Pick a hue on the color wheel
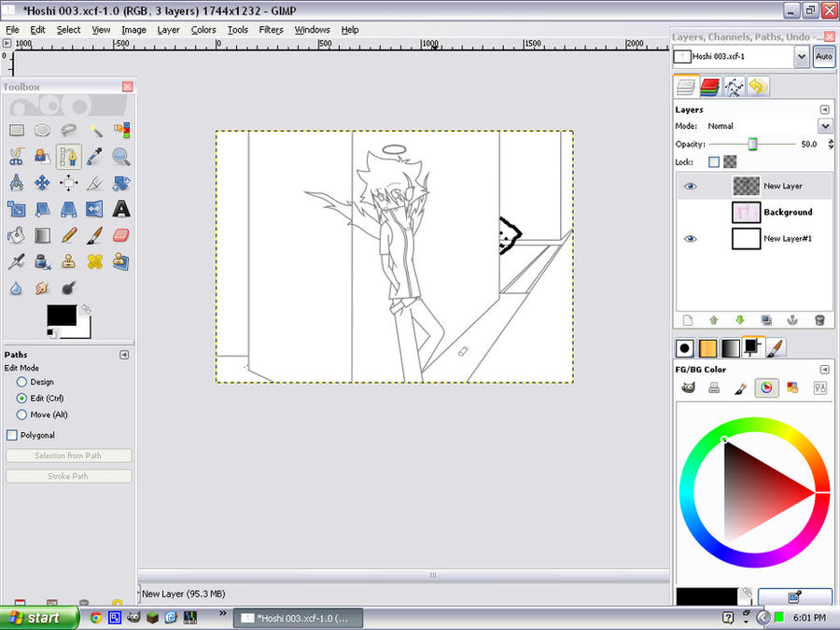 click(x=754, y=492)
